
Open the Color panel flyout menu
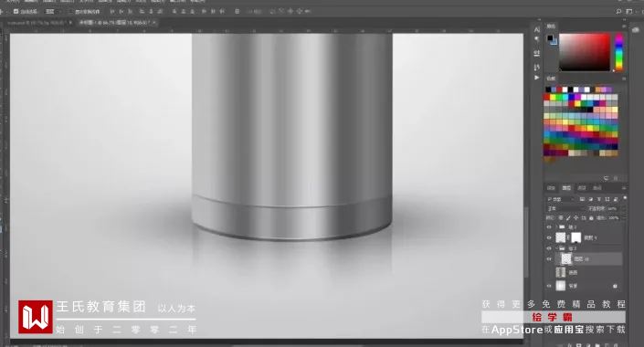pyautogui.click(x=624, y=26)
